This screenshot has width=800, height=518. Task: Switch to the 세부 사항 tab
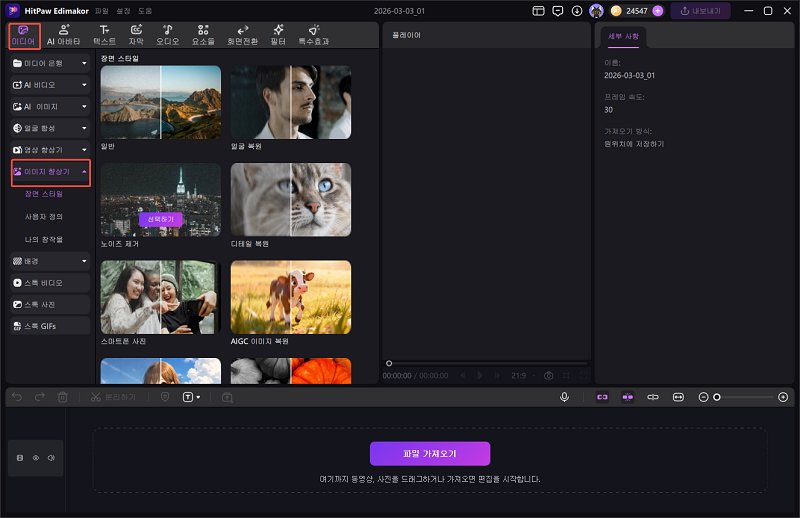623,37
